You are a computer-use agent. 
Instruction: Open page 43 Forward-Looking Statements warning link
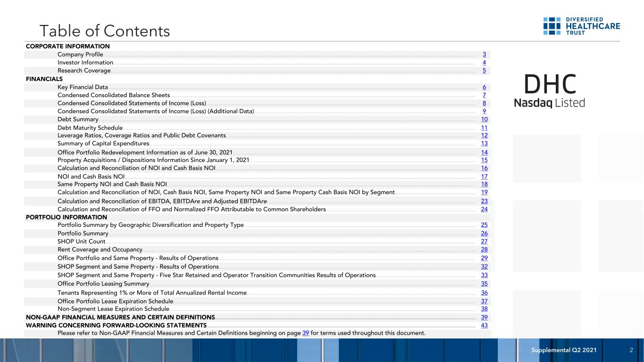pyautogui.click(x=485, y=325)
